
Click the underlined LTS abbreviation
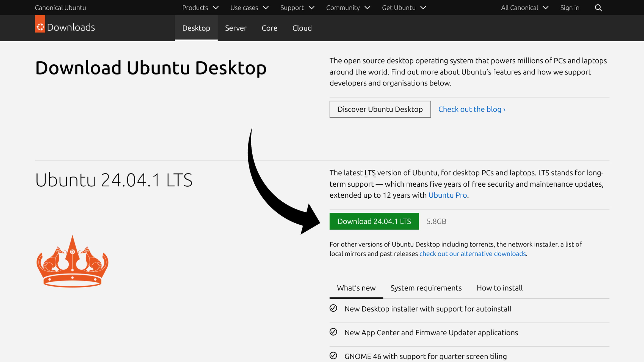coord(370,173)
